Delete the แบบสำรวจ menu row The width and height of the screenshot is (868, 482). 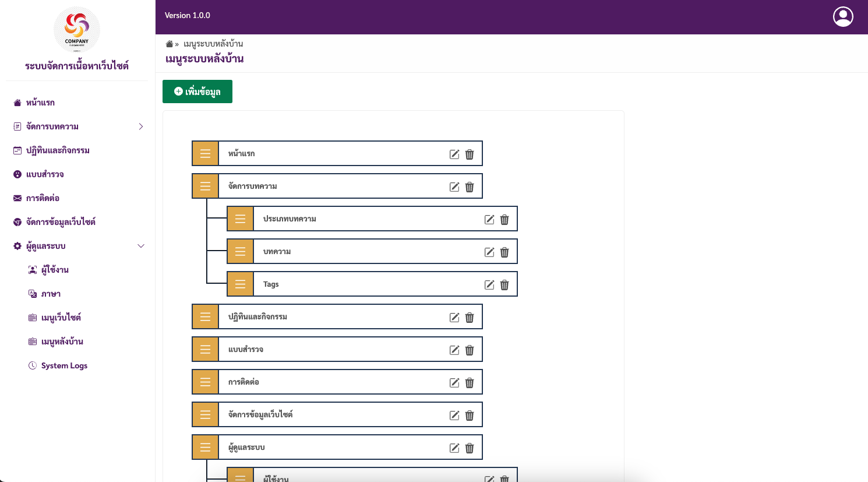(470, 350)
